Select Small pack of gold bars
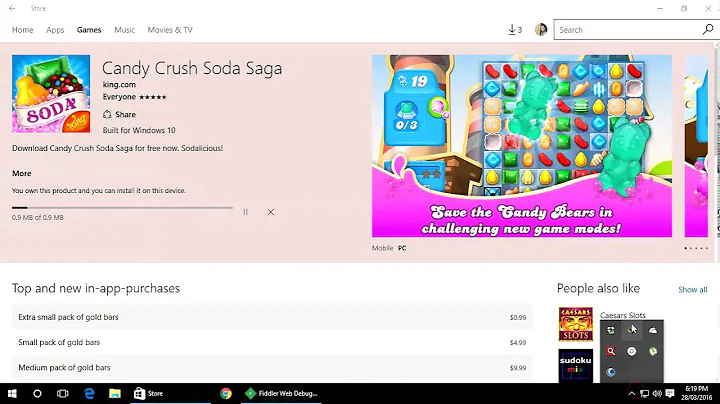Image resolution: width=720 pixels, height=404 pixels. point(272,342)
